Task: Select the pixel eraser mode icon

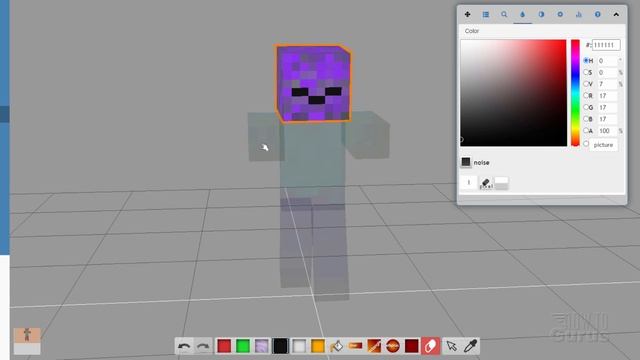Action: point(486,183)
